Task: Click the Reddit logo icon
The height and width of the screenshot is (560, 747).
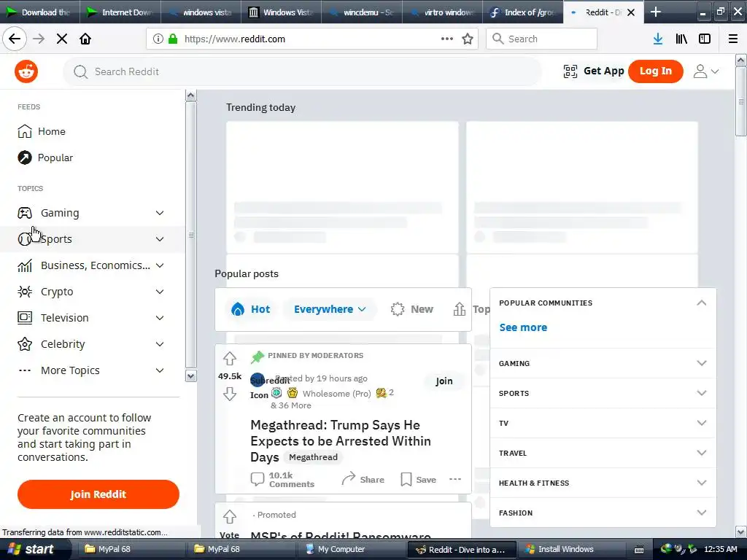Action: (x=26, y=71)
